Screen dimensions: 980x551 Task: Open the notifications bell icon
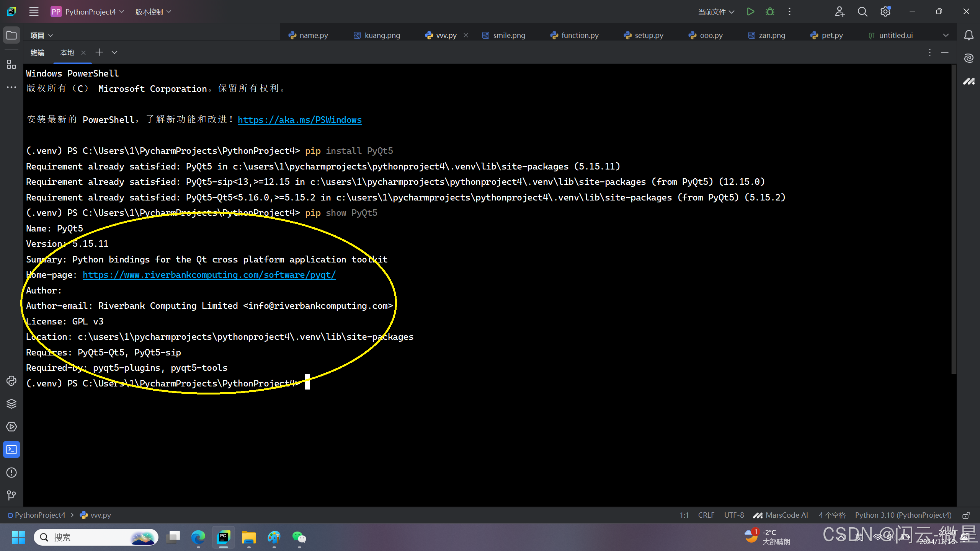[x=969, y=35]
